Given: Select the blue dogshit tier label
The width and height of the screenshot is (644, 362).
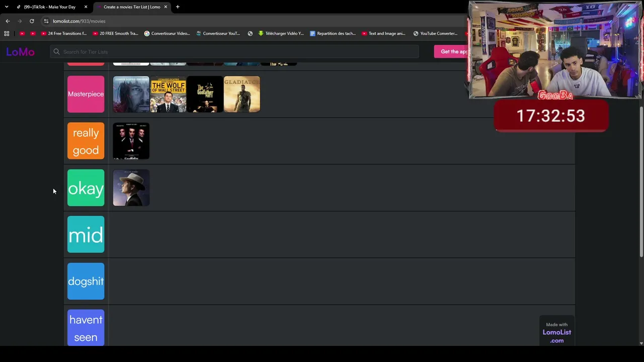Looking at the screenshot, I should (86, 281).
